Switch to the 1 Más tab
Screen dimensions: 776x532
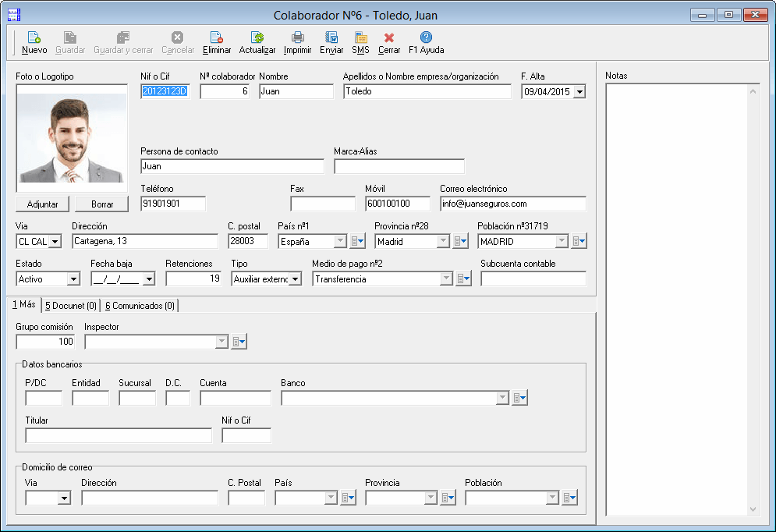[x=23, y=304]
